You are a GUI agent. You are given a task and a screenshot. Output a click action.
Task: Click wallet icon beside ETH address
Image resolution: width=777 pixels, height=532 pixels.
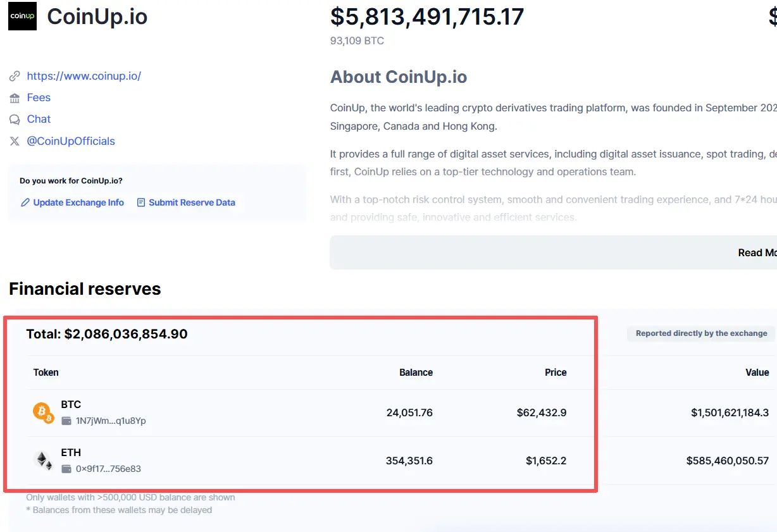[66, 469]
